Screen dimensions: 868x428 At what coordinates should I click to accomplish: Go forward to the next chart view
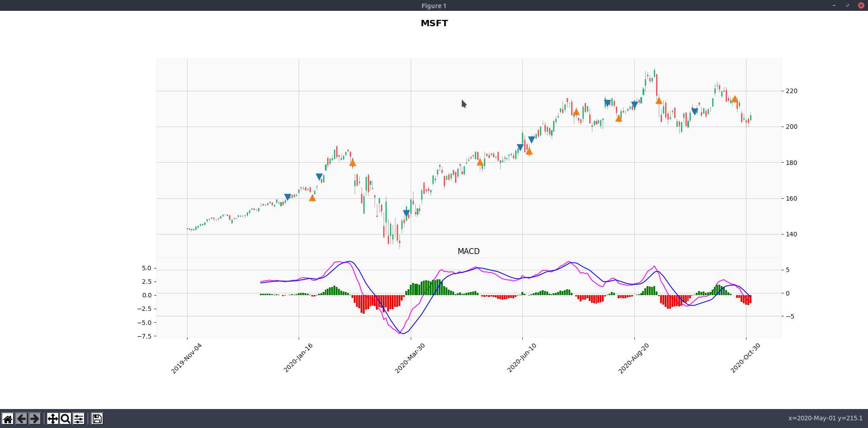(34, 419)
